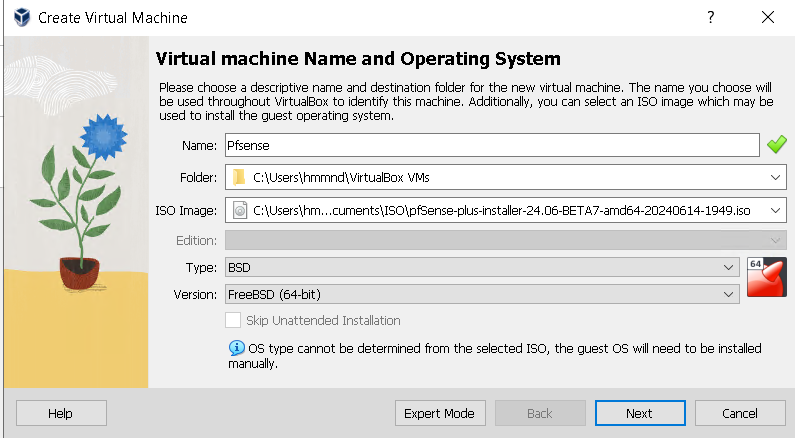Click the Edition: field label
Image resolution: width=795 pixels, height=438 pixels.
point(196,240)
